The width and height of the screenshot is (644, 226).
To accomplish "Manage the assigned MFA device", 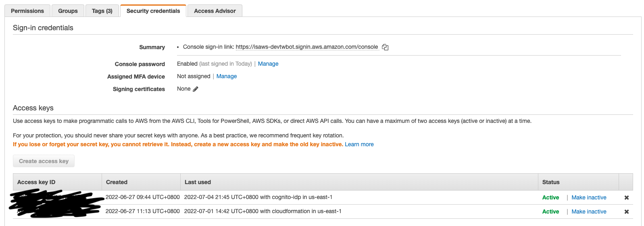I will (227, 76).
